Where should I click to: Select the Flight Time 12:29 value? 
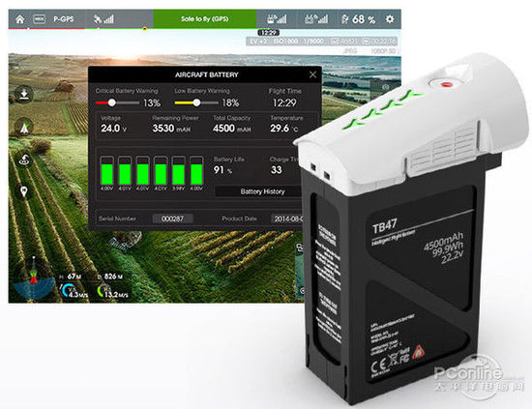coord(284,102)
